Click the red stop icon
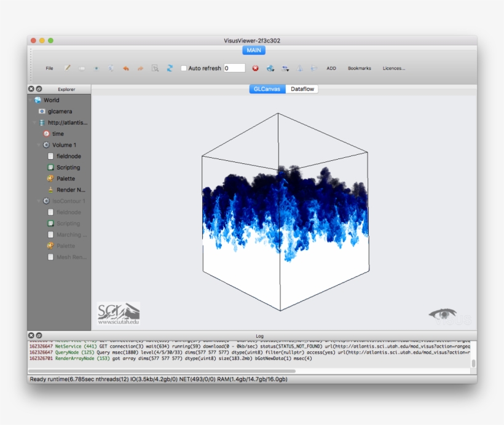The width and height of the screenshot is (504, 425). (x=255, y=68)
